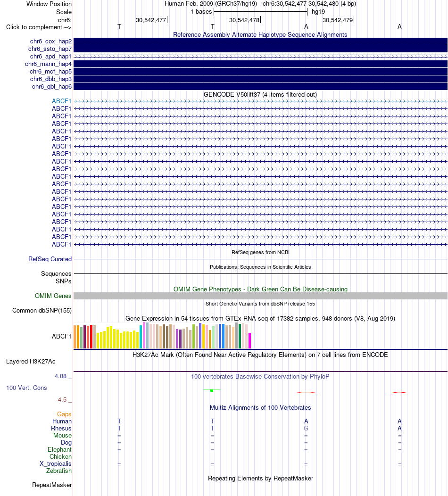Viewport: 448px width, 496px height.
Task: Click the light-blue ABCF1 transcript label
Action: 62,101
